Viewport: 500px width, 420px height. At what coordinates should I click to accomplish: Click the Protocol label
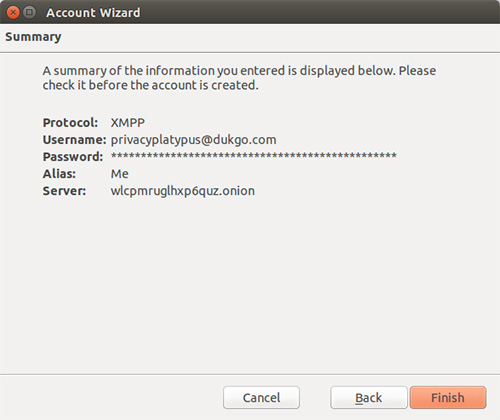(x=70, y=123)
